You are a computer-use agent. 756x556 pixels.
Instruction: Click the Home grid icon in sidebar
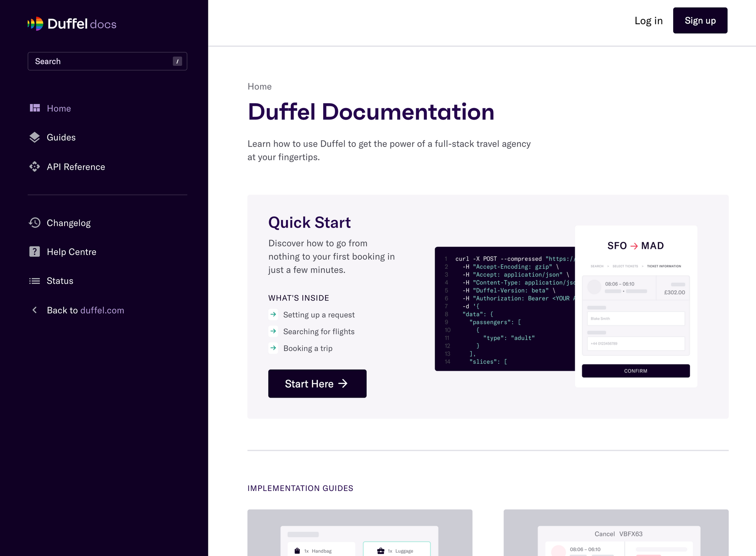35,108
